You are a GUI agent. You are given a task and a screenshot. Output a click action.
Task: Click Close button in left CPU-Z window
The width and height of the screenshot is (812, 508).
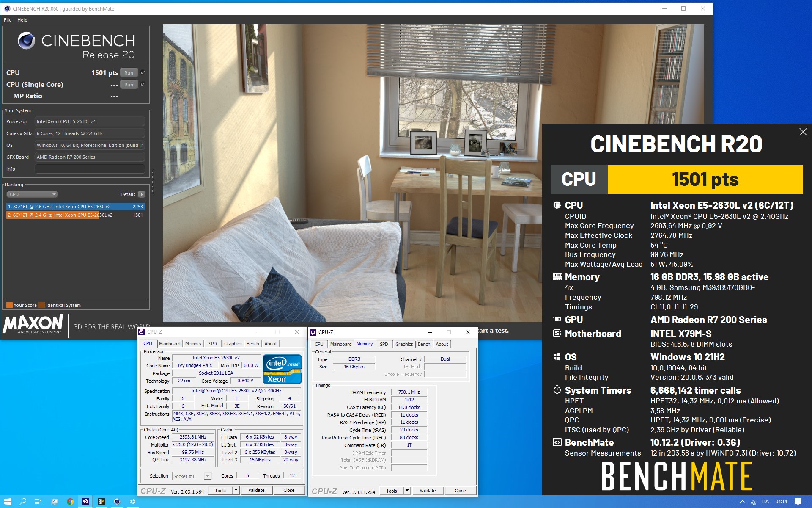click(289, 490)
